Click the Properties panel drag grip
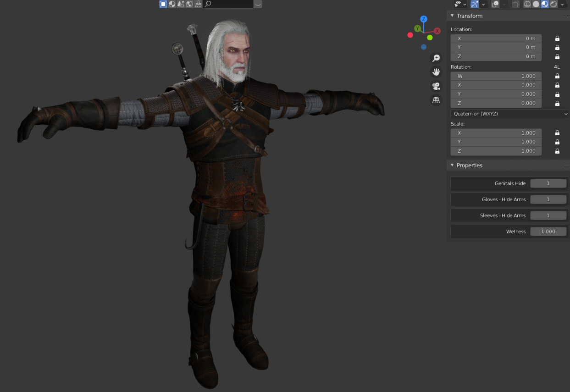 (x=566, y=165)
